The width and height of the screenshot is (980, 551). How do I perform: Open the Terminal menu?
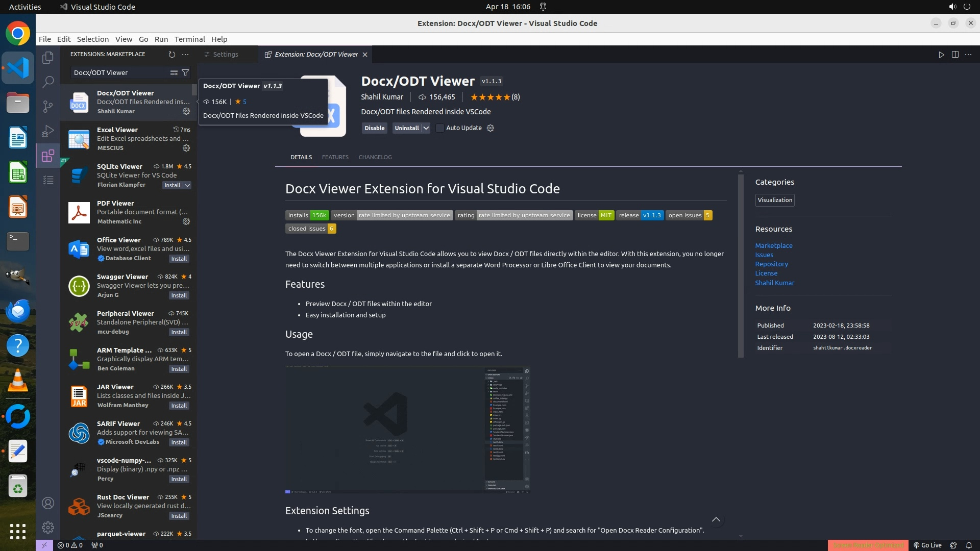point(189,39)
